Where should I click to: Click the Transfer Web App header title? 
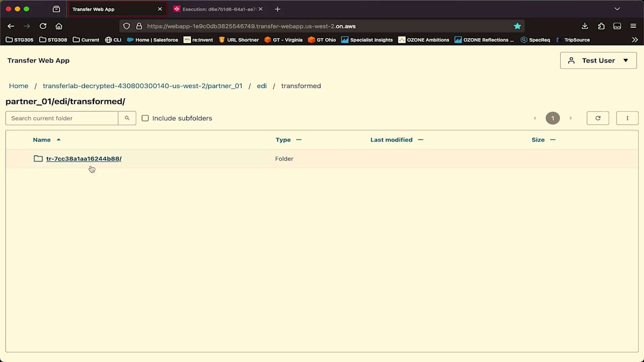pyautogui.click(x=39, y=61)
